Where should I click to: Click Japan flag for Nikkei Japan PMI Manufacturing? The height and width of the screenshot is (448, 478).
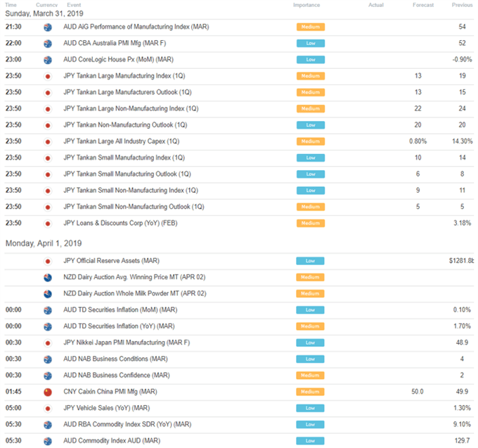(x=48, y=343)
